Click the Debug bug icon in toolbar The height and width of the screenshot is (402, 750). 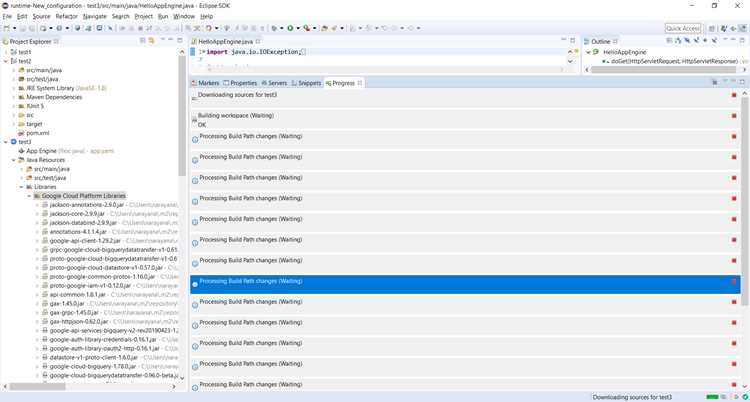274,28
